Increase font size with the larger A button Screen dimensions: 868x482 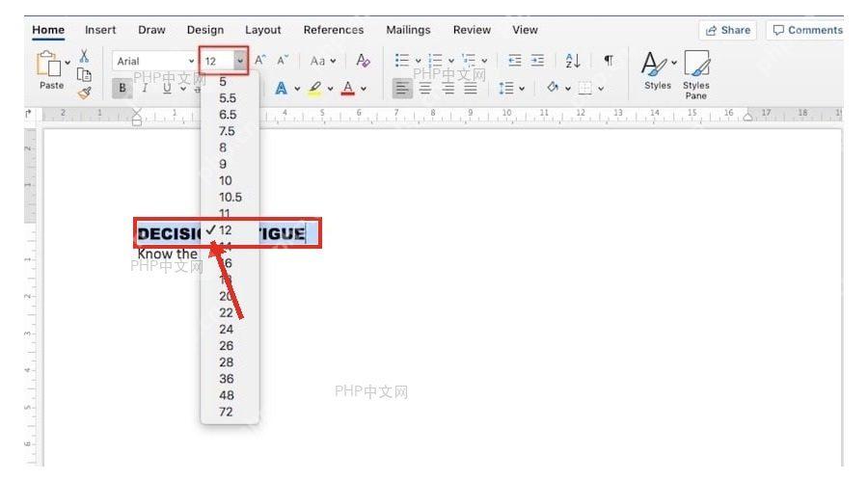click(x=260, y=61)
